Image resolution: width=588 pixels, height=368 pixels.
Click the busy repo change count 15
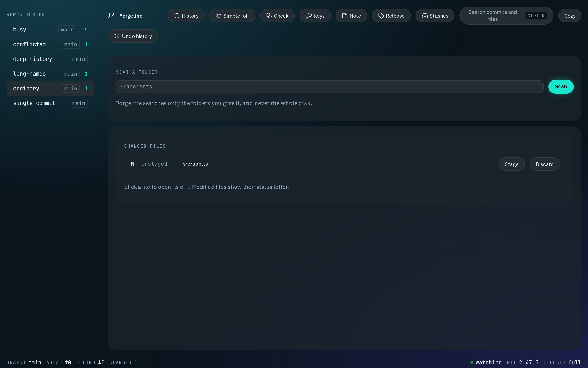[x=84, y=30]
